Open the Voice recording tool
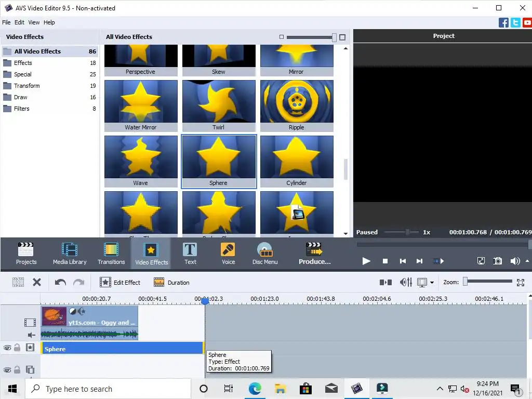The image size is (532, 399). [228, 254]
